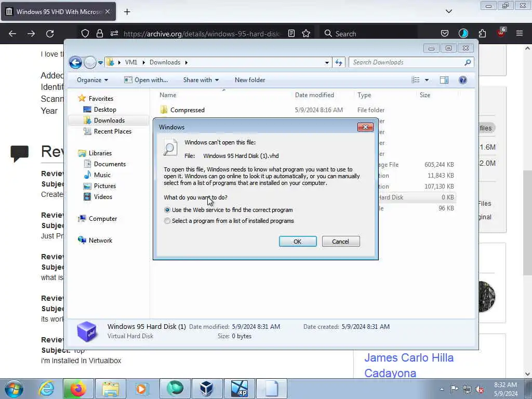The width and height of the screenshot is (532, 399).
Task: Open the Share with menu
Action: (x=201, y=80)
